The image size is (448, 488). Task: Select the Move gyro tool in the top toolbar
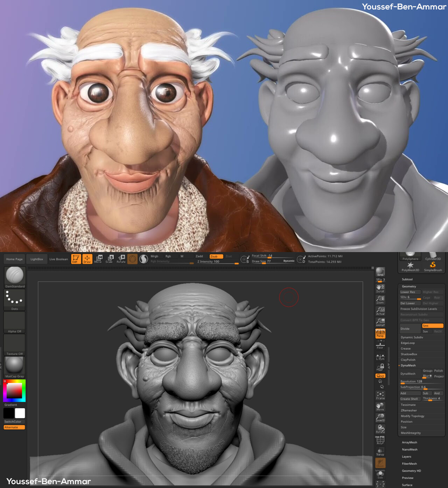click(x=98, y=258)
